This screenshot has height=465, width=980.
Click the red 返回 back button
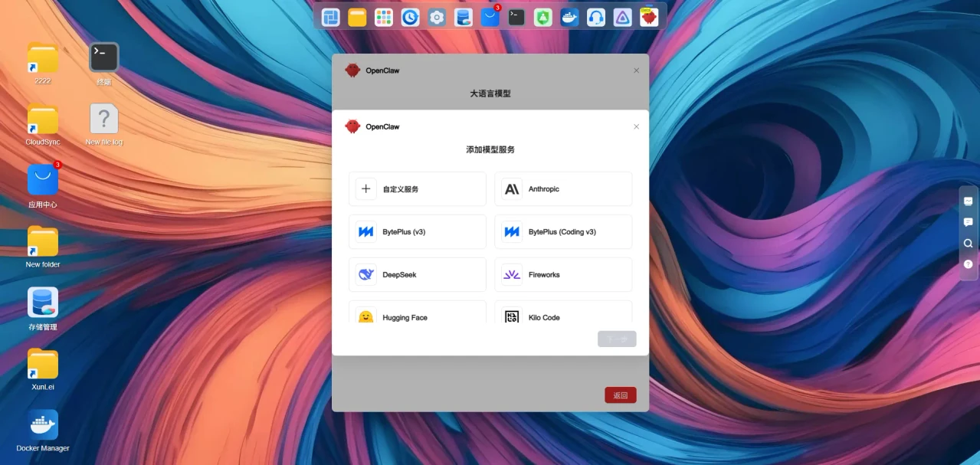[621, 395]
